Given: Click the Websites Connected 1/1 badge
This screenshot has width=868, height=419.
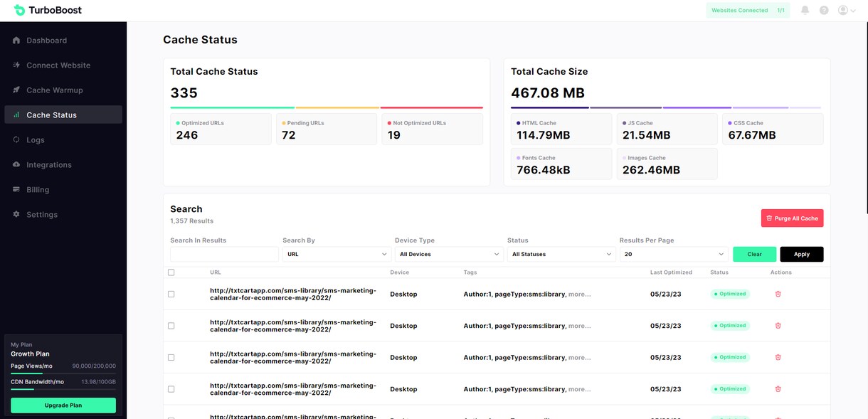Looking at the screenshot, I should (748, 11).
